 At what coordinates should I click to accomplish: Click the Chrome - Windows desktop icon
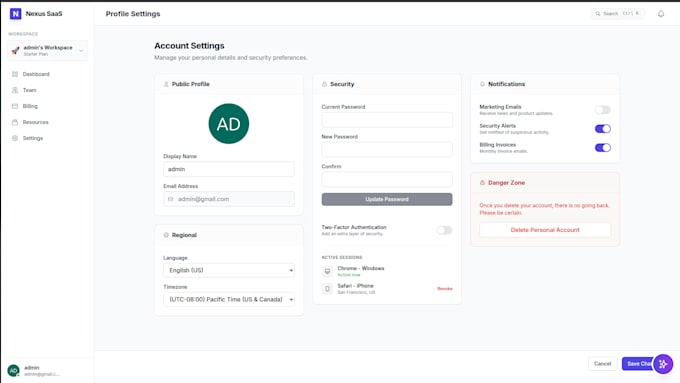(327, 271)
